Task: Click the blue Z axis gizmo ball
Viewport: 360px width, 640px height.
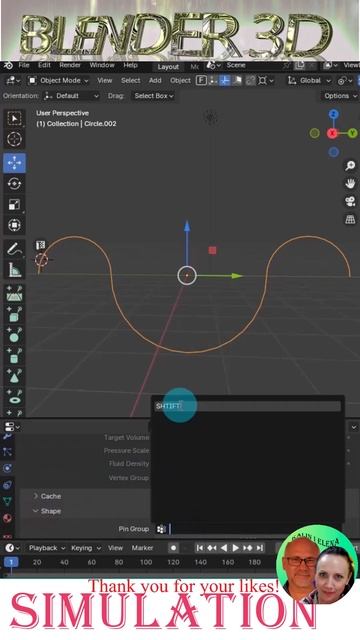Action: coord(333,114)
